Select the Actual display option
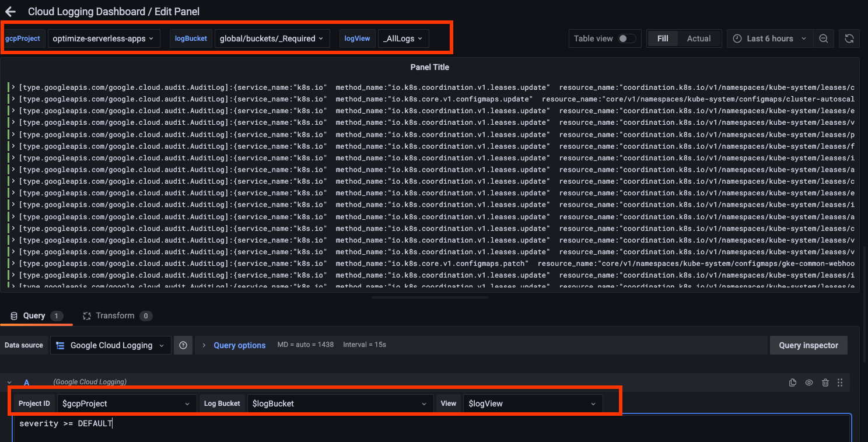Image resolution: width=868 pixels, height=442 pixels. click(x=699, y=38)
